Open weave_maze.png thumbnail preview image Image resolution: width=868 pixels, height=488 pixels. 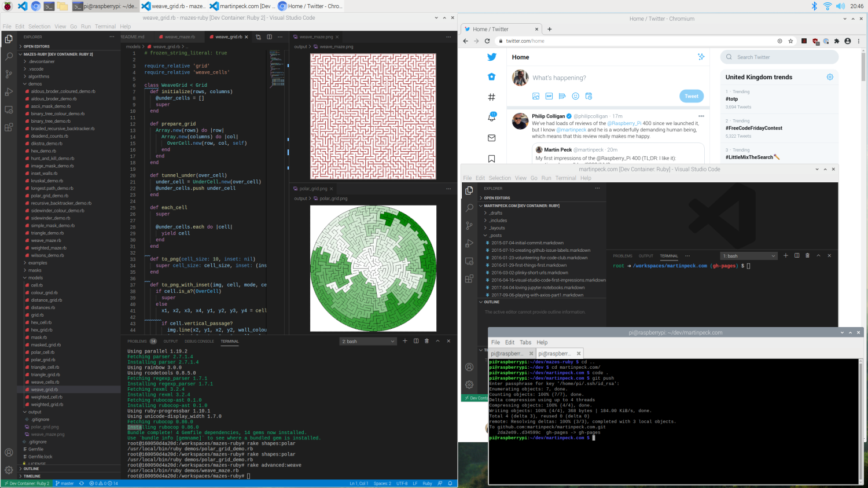pos(373,116)
